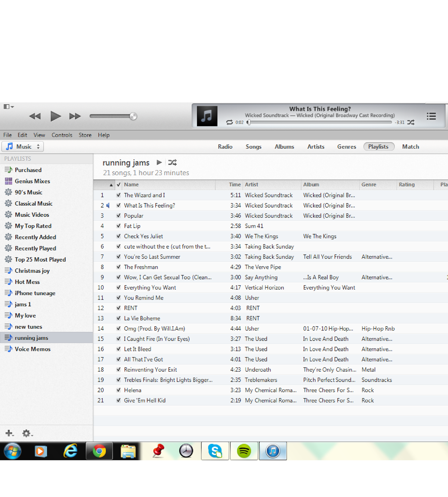Screen dimensions: 448x497
Task: Open the Voice Memos playlist icon
Action: click(8, 349)
